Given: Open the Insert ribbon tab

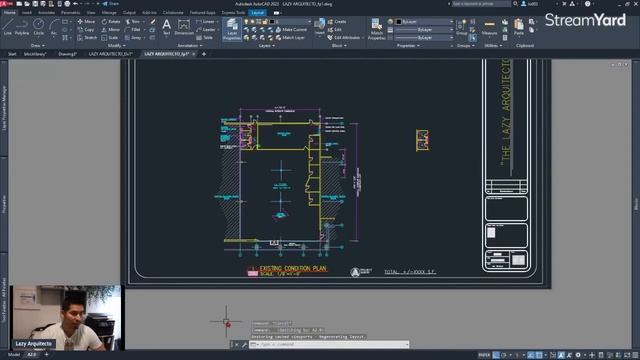Looking at the screenshot, I should coord(27,13).
